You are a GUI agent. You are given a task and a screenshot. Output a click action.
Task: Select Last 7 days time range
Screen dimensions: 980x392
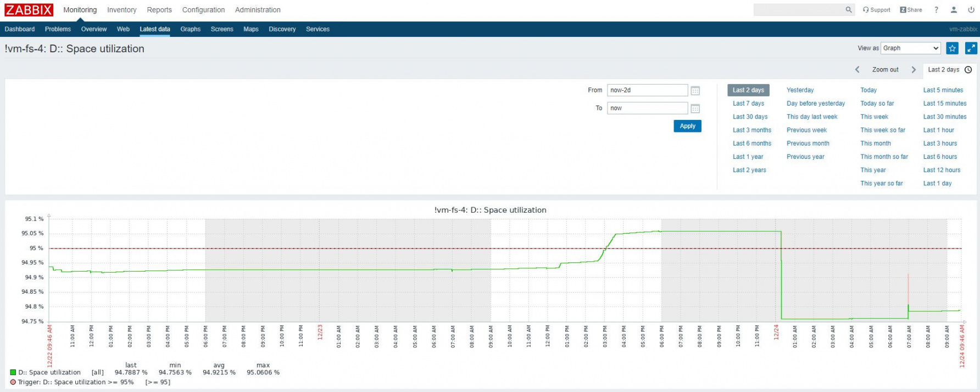tap(748, 103)
